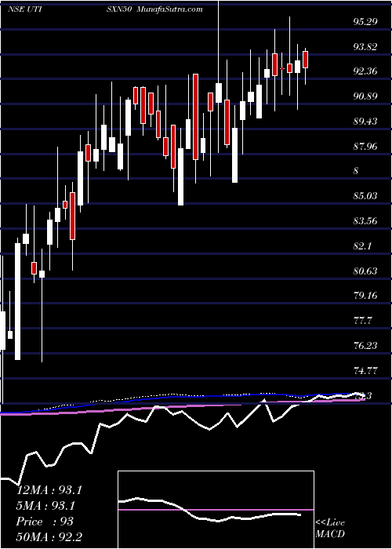The image size is (392, 549).
Task: Click the Live MACD label
Action: tap(330, 529)
